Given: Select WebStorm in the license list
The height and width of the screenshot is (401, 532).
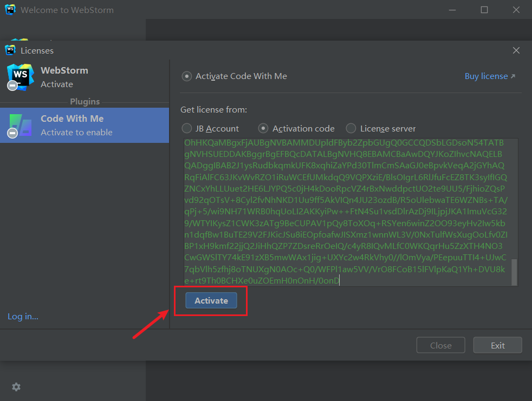Looking at the screenshot, I should tap(85, 77).
